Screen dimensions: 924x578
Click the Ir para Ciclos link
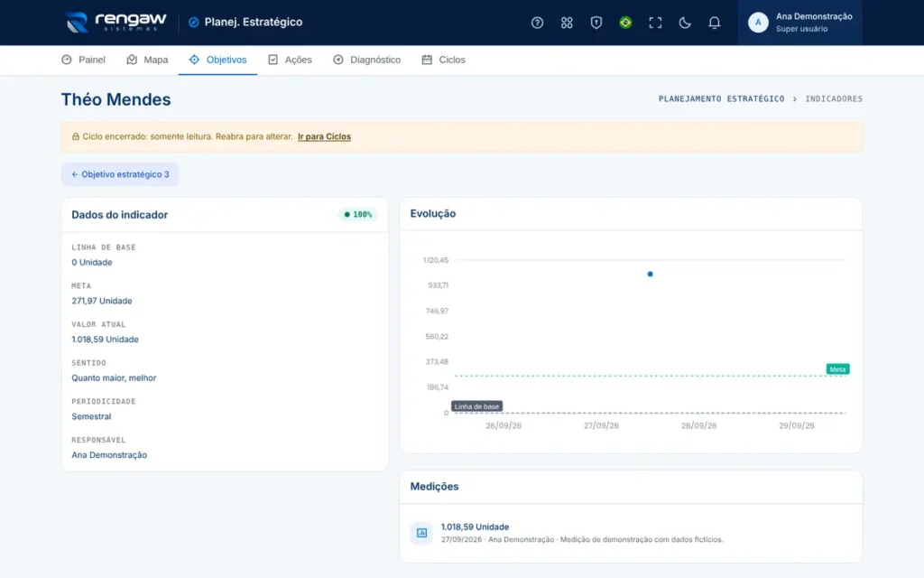(x=324, y=136)
